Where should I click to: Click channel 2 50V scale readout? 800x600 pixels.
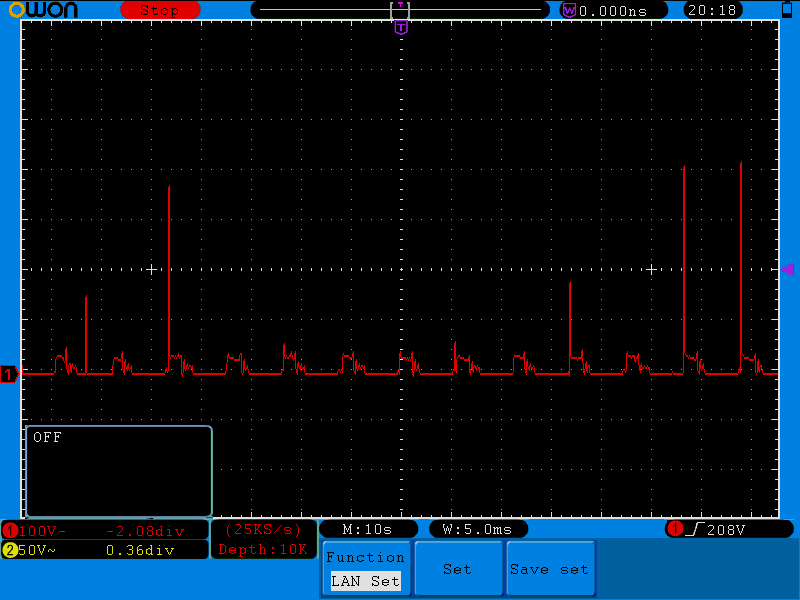click(37, 550)
